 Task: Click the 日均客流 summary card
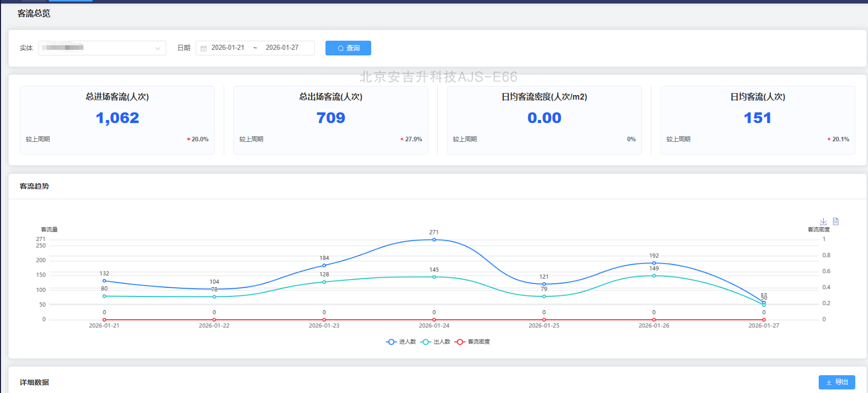[x=758, y=120]
